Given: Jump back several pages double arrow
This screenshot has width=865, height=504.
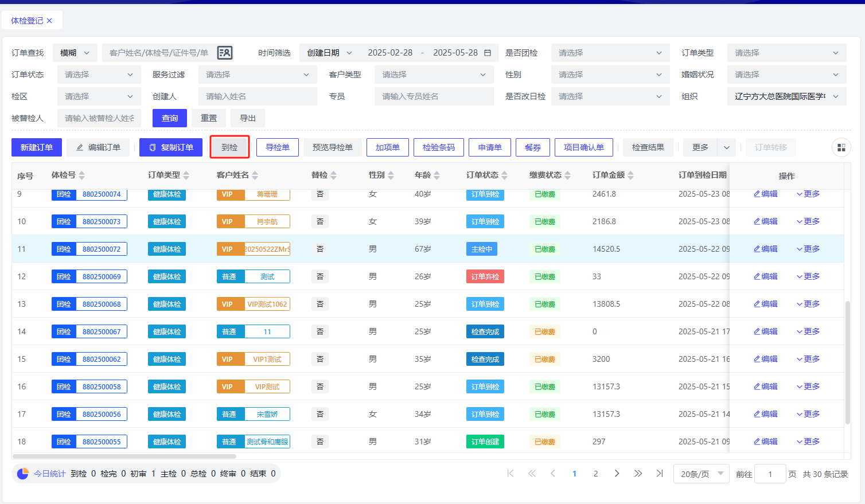Looking at the screenshot, I should (x=532, y=474).
